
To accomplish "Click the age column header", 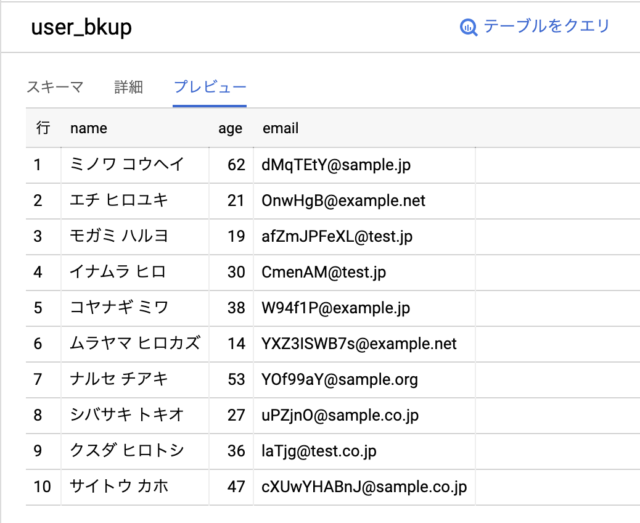I will (x=230, y=129).
